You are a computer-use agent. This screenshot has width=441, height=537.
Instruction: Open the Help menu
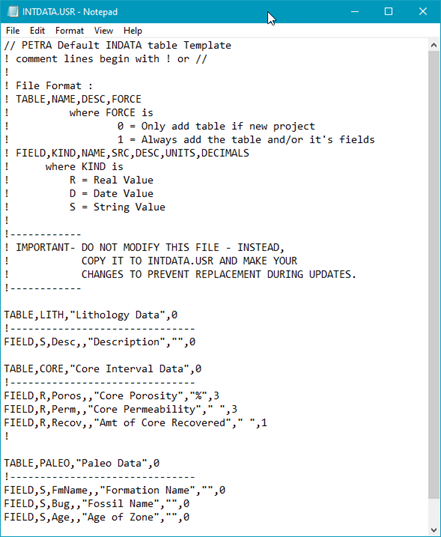tap(133, 30)
